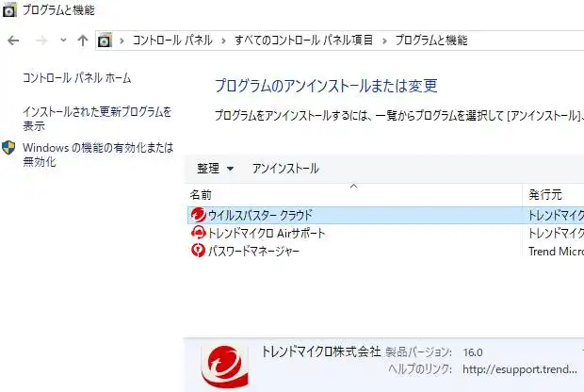Sort by the 発行元 column header

click(544, 195)
